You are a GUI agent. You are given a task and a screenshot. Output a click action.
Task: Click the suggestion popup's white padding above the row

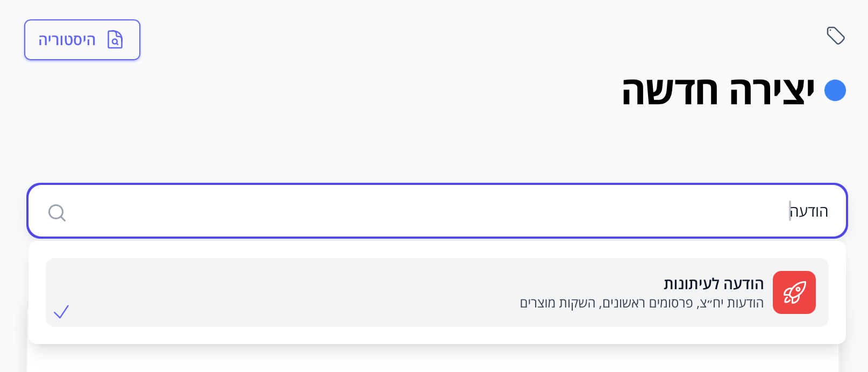point(430,249)
